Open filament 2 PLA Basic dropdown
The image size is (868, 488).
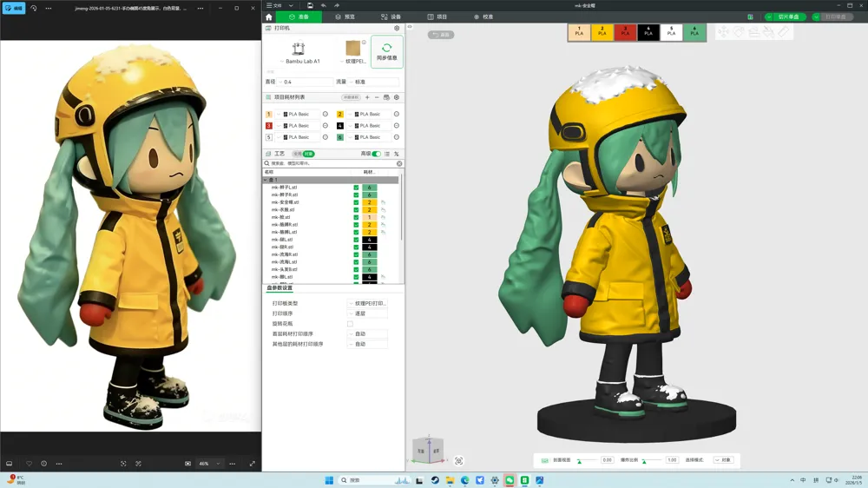(369, 114)
